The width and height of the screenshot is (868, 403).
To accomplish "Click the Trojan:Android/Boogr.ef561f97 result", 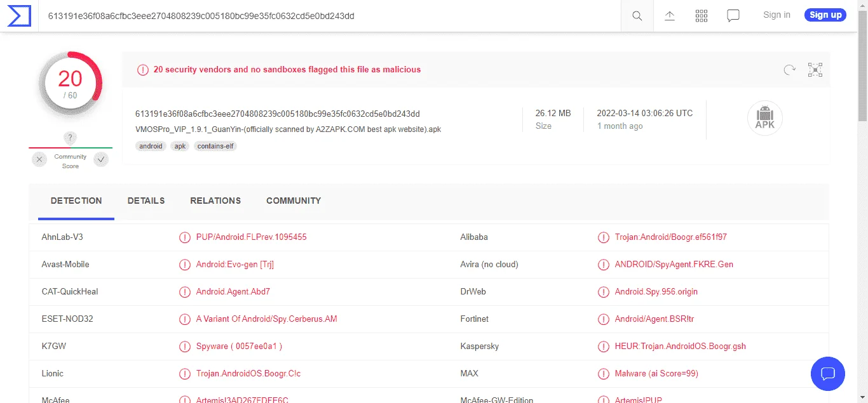I will tap(671, 237).
